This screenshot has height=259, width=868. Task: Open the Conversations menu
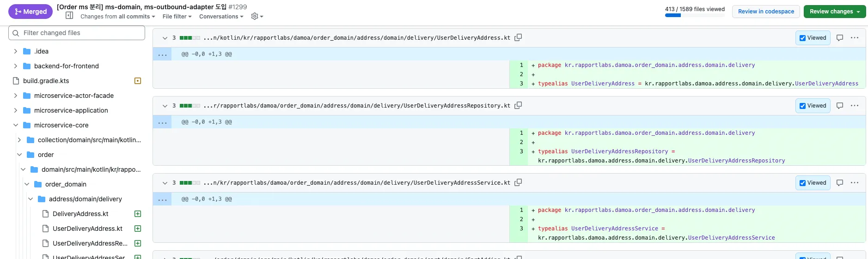[x=221, y=16]
